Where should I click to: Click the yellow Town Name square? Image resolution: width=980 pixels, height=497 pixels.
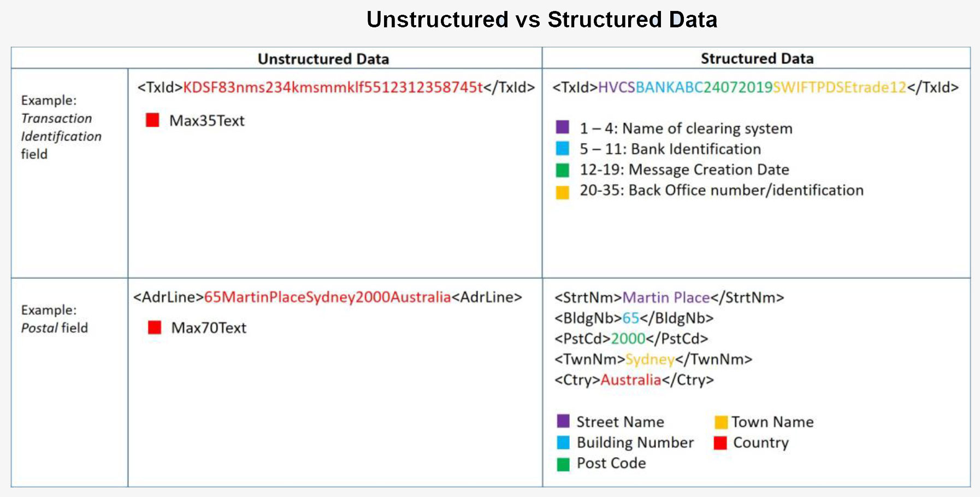click(721, 422)
